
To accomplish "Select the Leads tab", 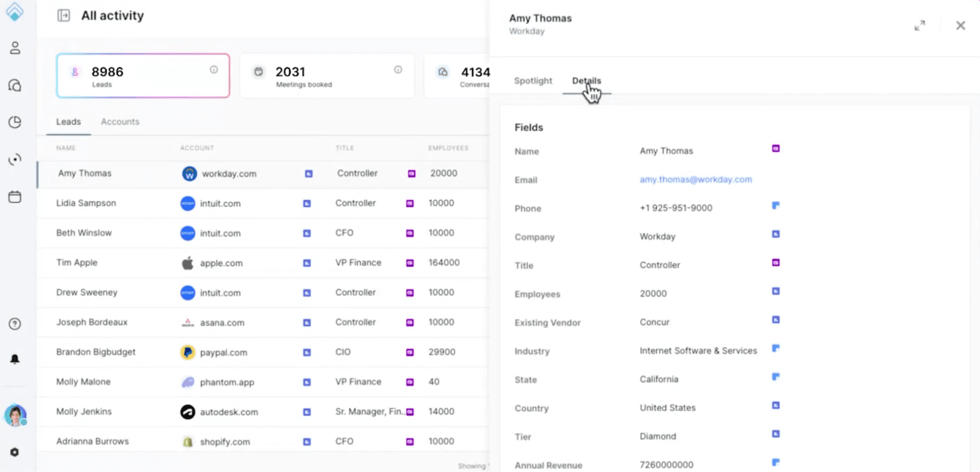I will coord(68,122).
